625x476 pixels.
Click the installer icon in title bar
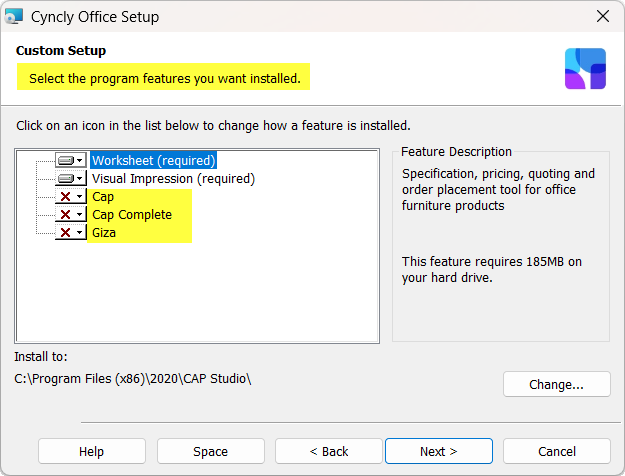(14, 16)
